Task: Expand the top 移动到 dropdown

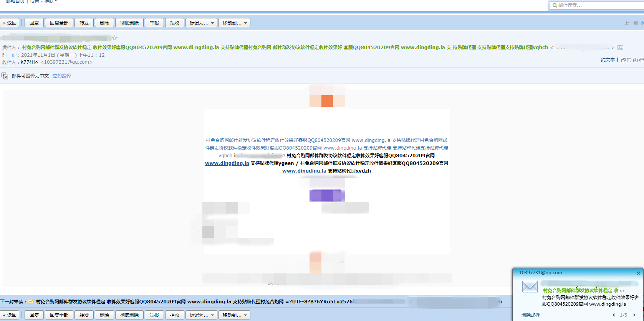Action: pyautogui.click(x=234, y=23)
